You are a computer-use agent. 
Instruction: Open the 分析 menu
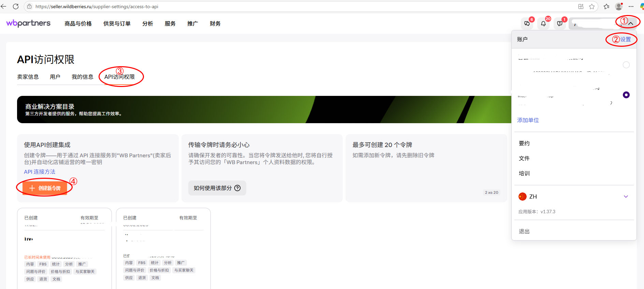coord(148,24)
